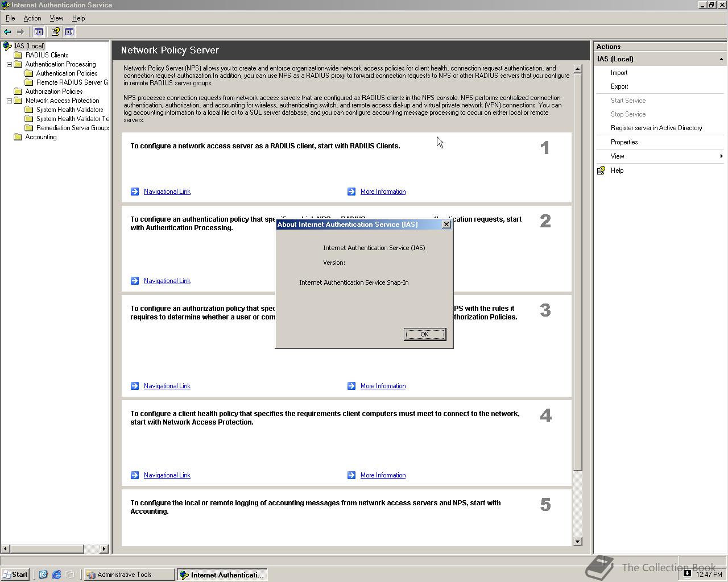Click the Authorization Policies folder icon

[18, 92]
